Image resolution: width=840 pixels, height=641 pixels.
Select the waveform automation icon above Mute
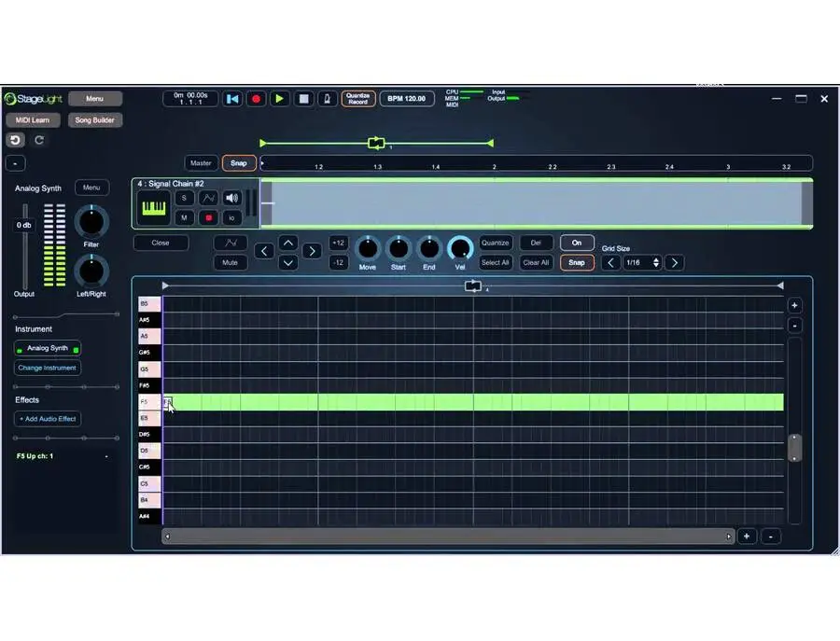(x=230, y=244)
